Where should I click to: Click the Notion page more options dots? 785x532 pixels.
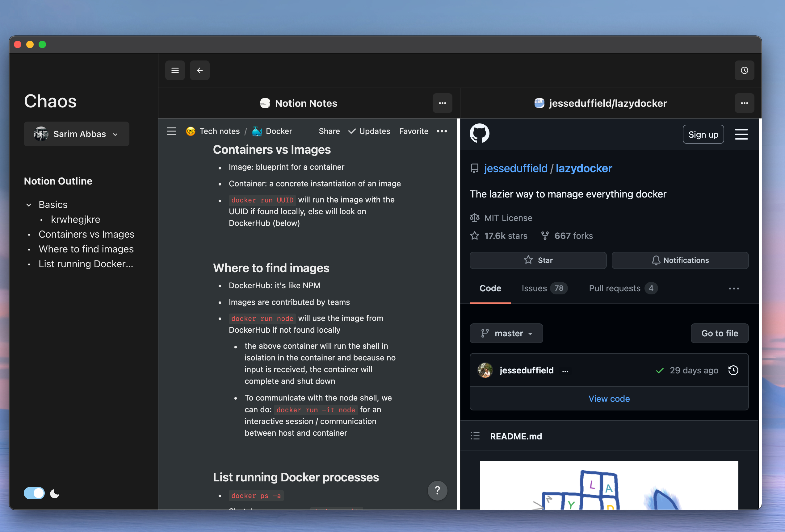(x=442, y=131)
